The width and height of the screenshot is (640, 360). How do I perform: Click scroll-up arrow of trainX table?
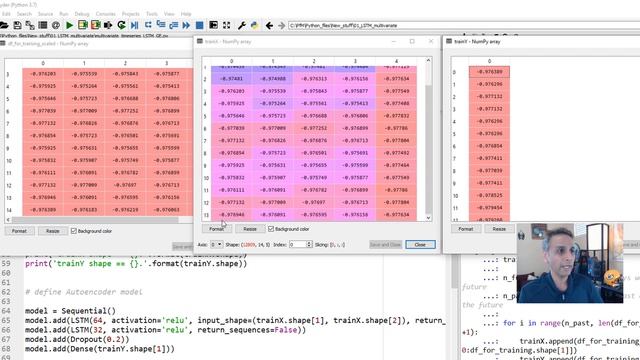click(428, 60)
